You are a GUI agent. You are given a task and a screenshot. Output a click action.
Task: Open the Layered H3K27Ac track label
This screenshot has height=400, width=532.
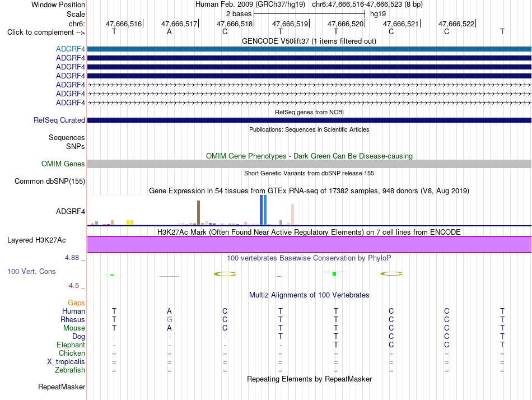(36, 240)
